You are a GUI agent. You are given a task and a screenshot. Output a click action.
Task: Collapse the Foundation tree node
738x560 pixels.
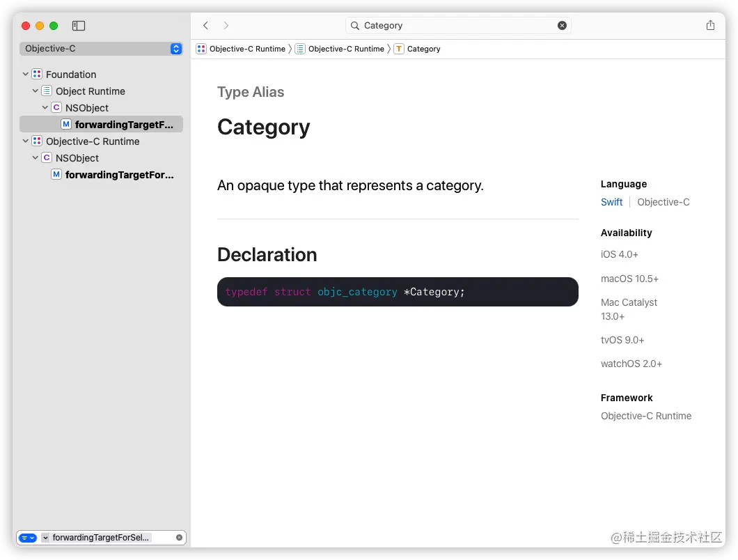[26, 75]
